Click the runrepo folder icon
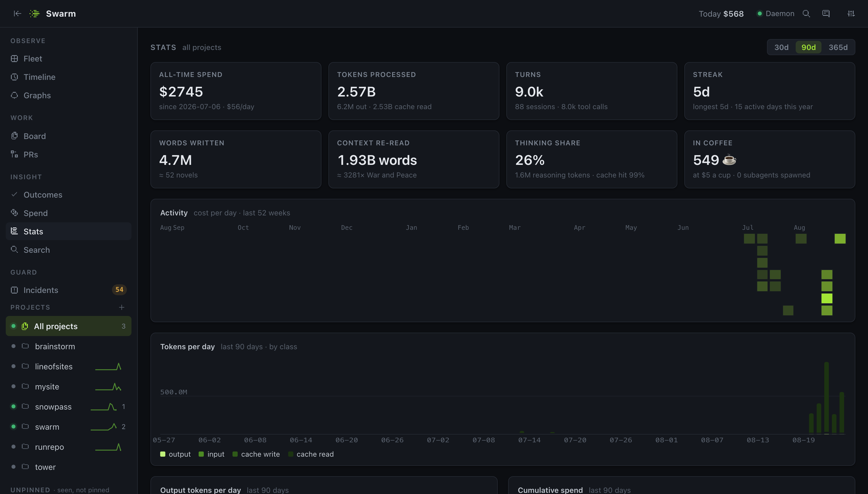This screenshot has height=494, width=868. click(x=25, y=447)
